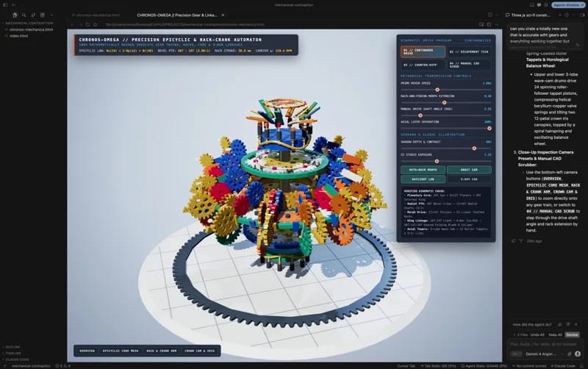Viewport: 588px width, 369px height.
Task: Open the Explorer files icon in sidebar
Action: tap(15, 15)
